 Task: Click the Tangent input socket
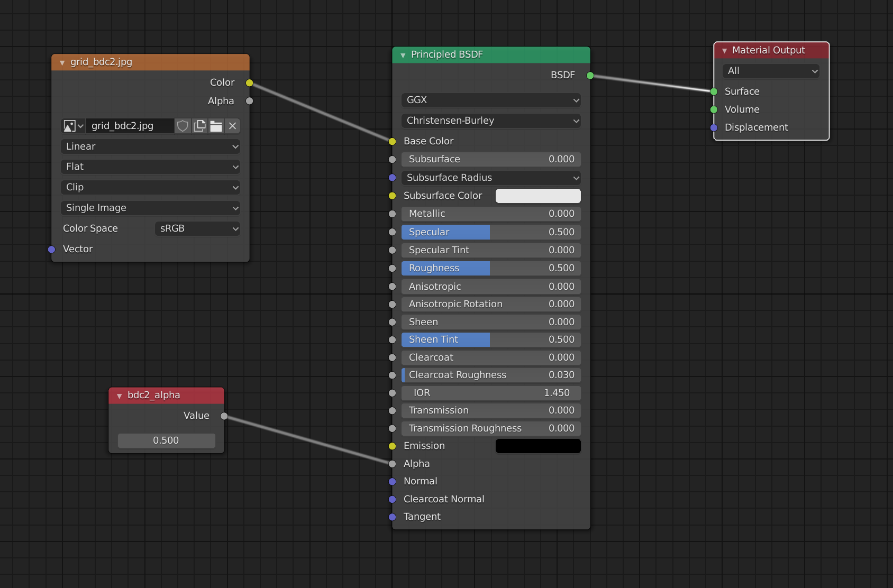pyautogui.click(x=392, y=517)
